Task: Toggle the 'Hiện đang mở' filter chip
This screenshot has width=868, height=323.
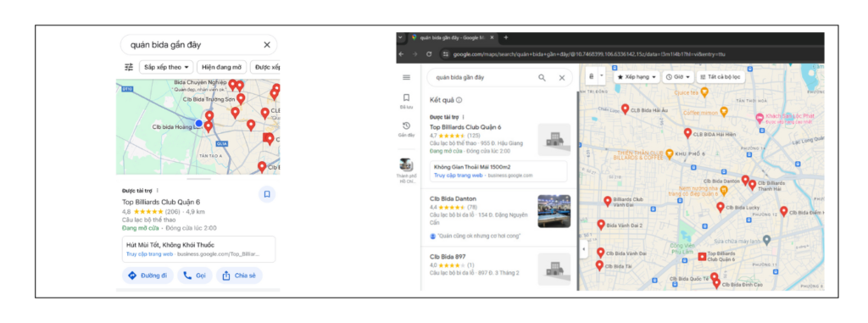Action: (x=221, y=67)
